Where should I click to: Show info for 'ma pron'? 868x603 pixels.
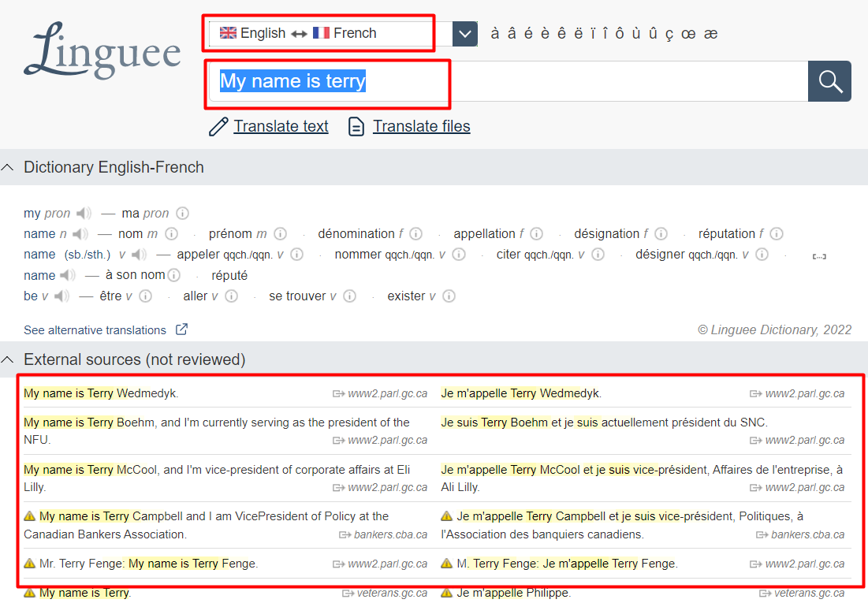(x=183, y=213)
